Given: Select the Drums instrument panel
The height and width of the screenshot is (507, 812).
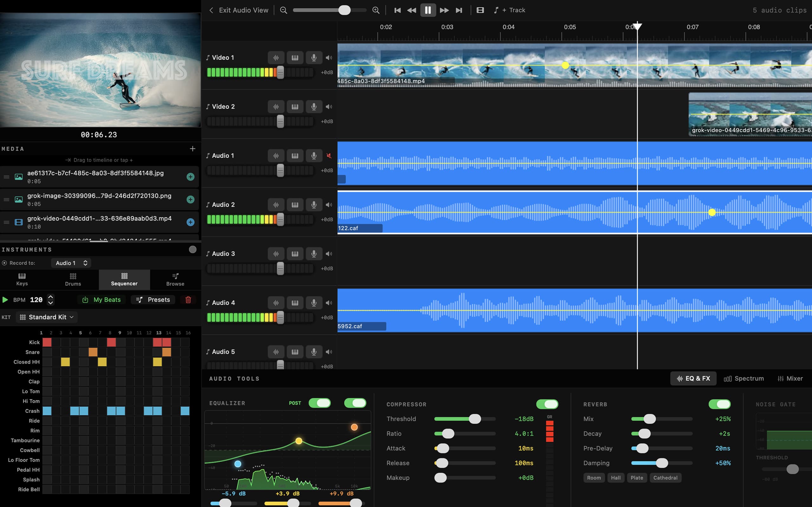Looking at the screenshot, I should (x=73, y=279).
